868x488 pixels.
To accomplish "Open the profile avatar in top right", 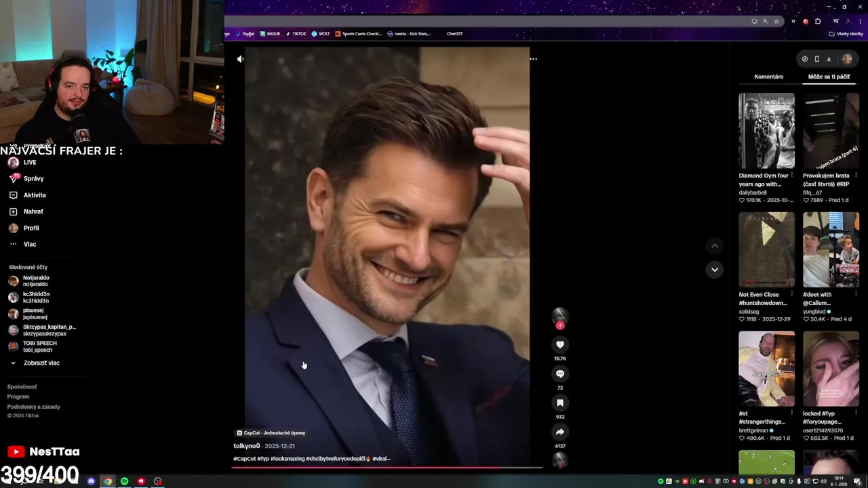I will 847,59.
